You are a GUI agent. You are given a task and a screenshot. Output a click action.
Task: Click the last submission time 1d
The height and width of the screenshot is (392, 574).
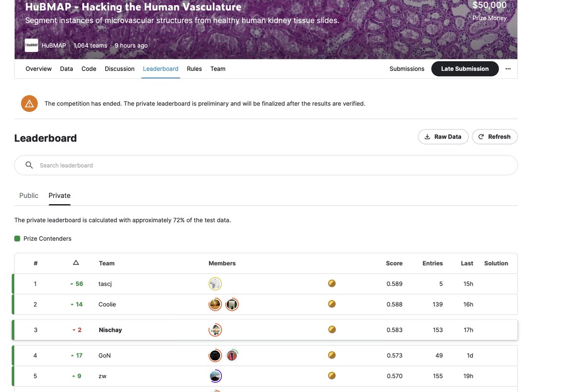[470, 356]
